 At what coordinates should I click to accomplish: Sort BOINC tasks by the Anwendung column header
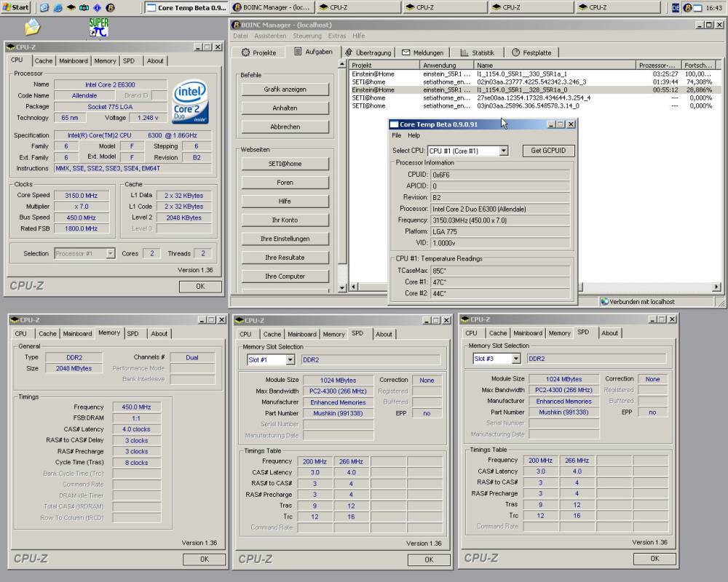tap(448, 65)
